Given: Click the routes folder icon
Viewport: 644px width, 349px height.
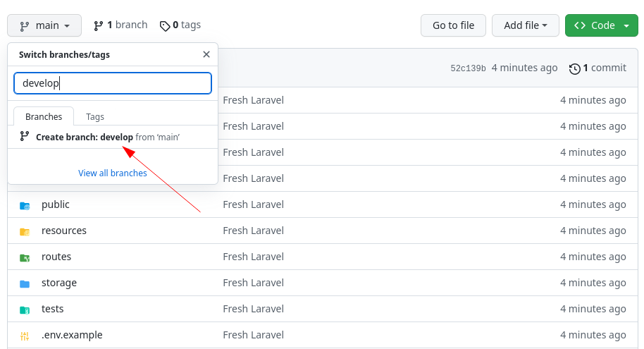Looking at the screenshot, I should 25,257.
